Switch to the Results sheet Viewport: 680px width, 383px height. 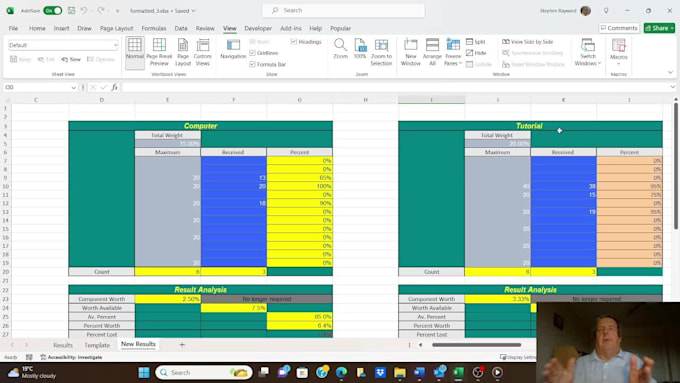63,345
